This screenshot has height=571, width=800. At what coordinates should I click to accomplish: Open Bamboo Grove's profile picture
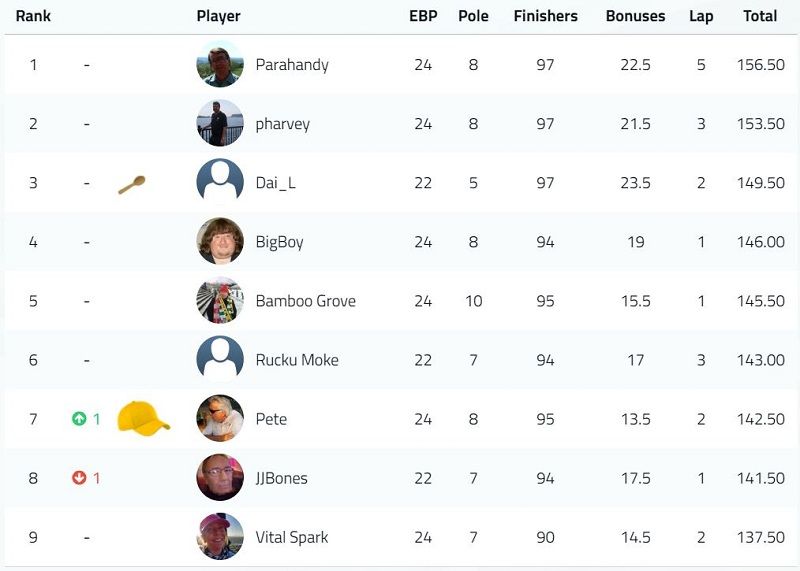coord(220,301)
